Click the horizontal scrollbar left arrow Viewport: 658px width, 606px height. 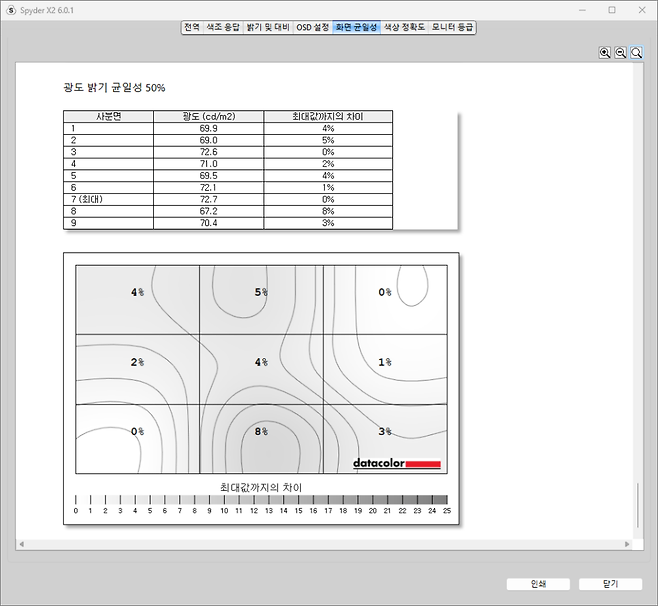coord(21,544)
